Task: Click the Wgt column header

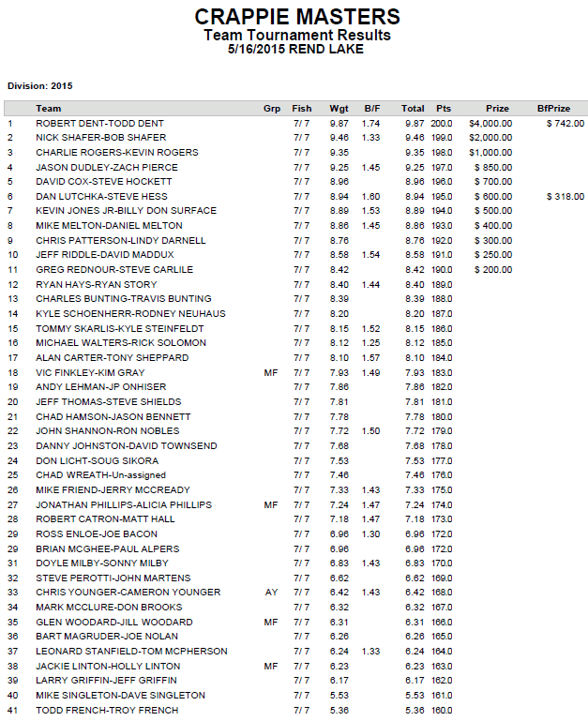Action: coord(339,109)
